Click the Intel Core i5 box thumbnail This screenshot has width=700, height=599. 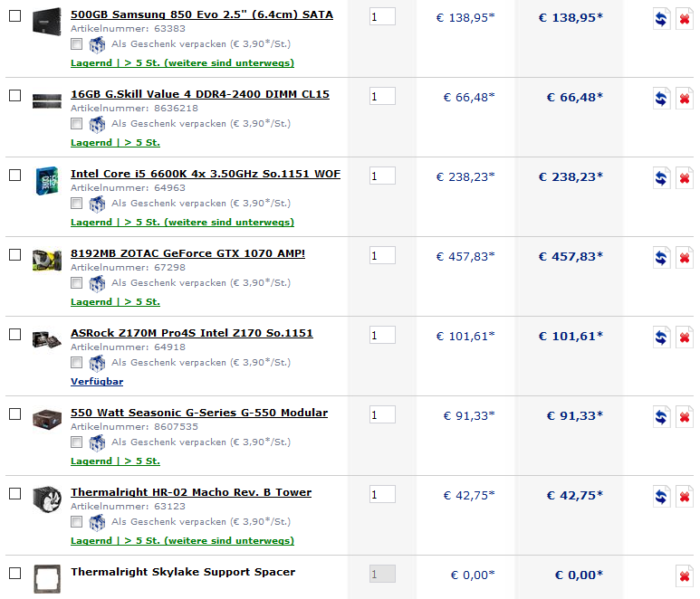(47, 181)
